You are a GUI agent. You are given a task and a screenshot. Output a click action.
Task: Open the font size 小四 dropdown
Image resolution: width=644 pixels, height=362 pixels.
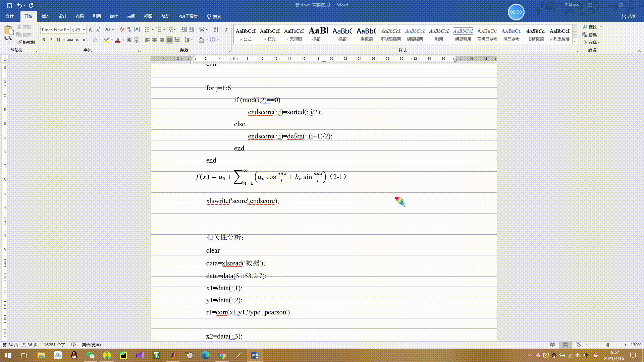coord(84,29)
